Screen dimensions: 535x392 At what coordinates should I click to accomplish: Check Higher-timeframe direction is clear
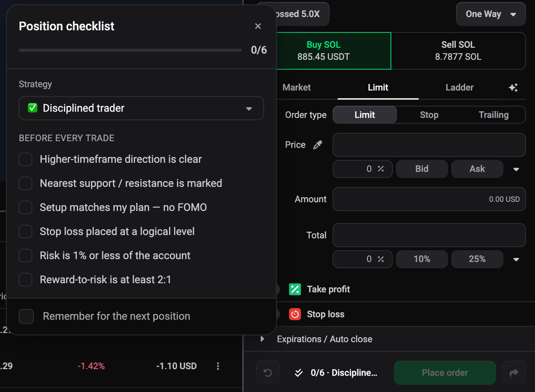pos(26,159)
